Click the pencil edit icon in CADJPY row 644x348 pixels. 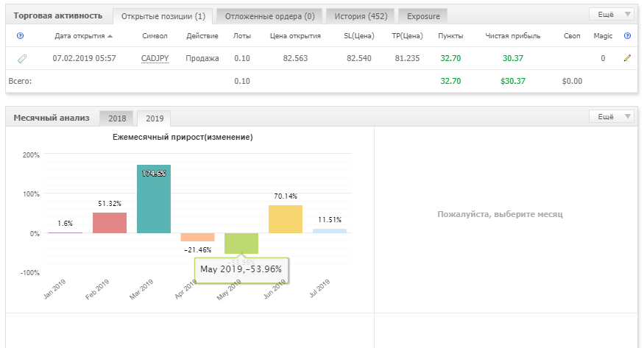pos(627,58)
